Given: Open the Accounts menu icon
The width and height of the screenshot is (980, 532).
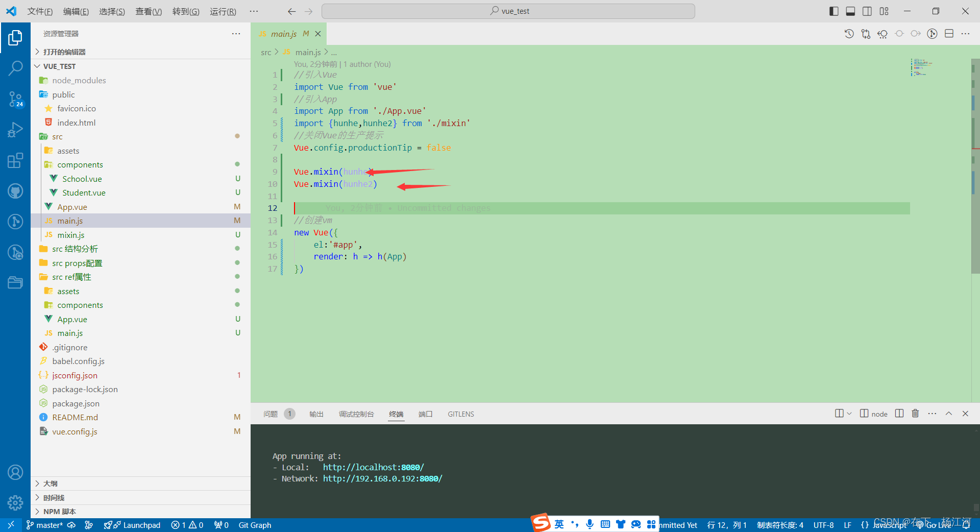Looking at the screenshot, I should [15, 472].
